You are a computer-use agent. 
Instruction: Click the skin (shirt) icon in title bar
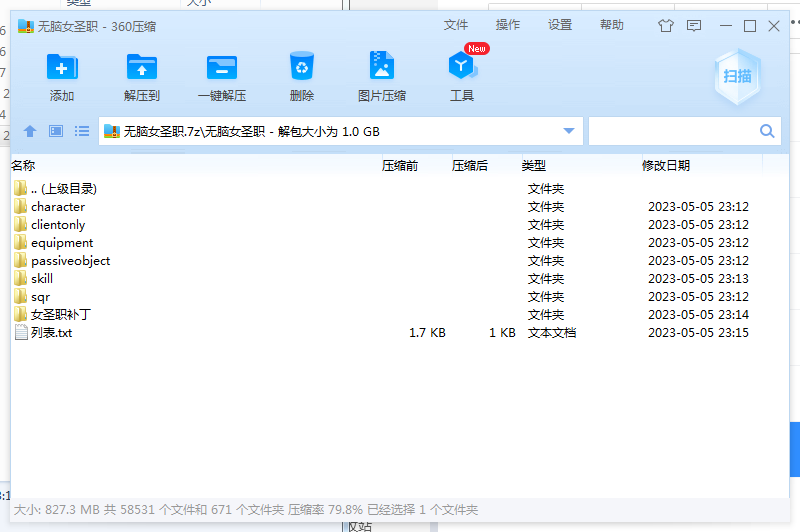666,26
